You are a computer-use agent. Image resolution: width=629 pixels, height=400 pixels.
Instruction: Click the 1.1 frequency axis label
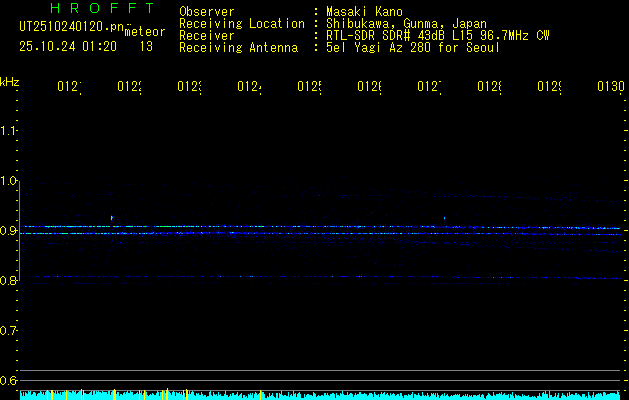(x=8, y=131)
